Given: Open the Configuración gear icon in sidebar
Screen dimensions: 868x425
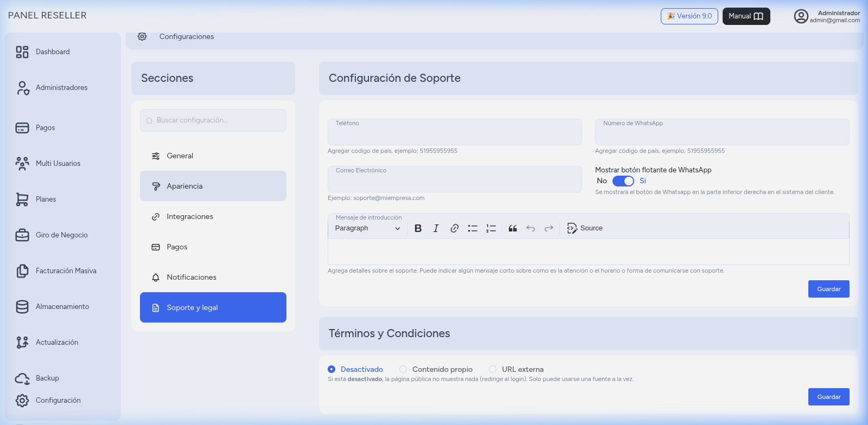Looking at the screenshot, I should tap(22, 401).
